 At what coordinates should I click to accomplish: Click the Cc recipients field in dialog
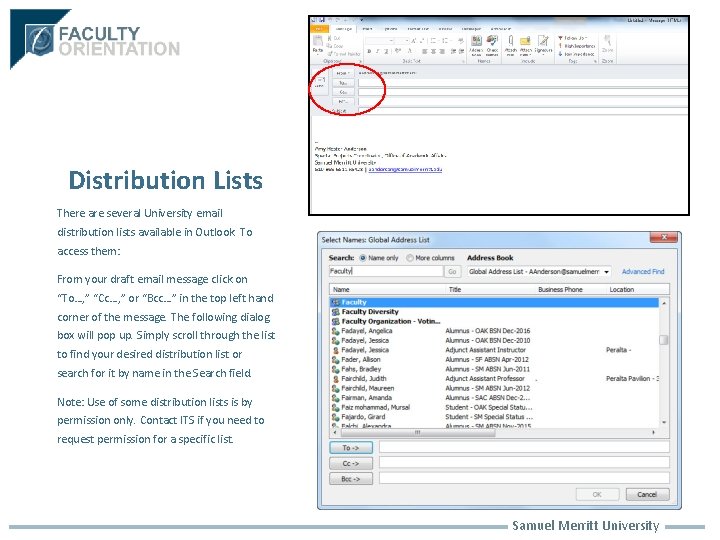524,463
